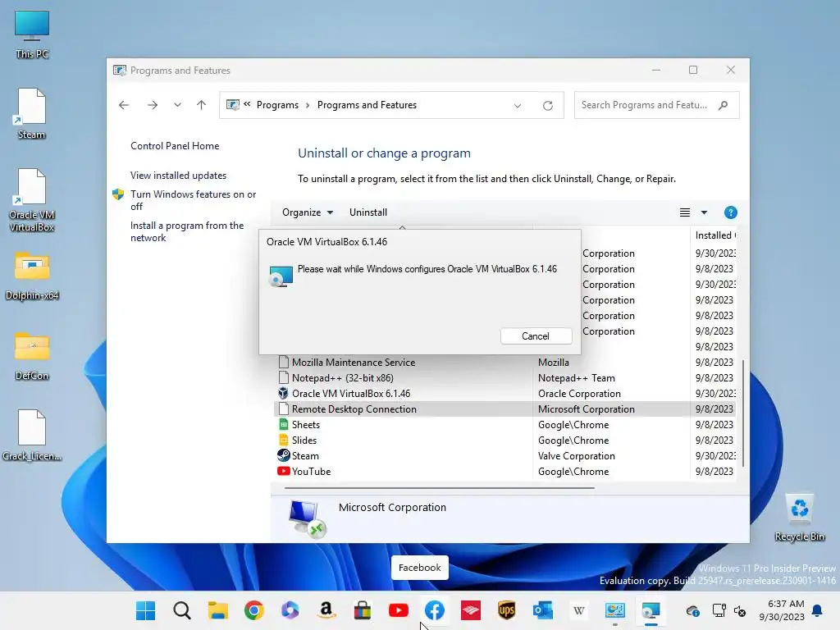Image resolution: width=840 pixels, height=630 pixels.
Task: Click Notepad++ Team publisher cell
Action: (577, 377)
